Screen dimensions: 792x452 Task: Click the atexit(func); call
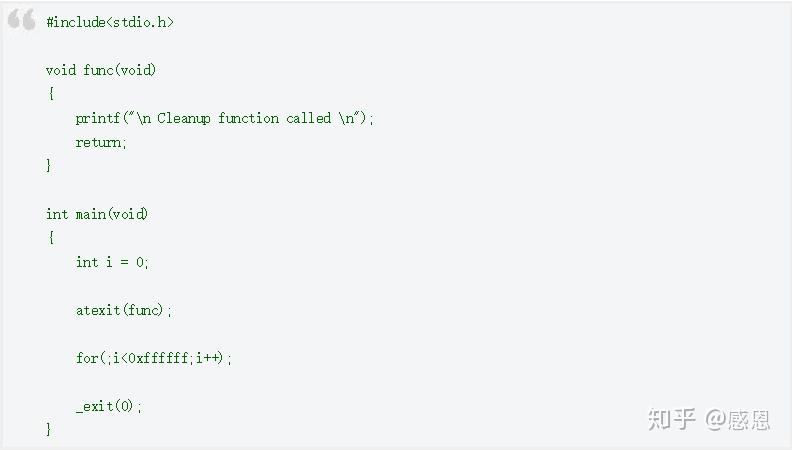coord(124,310)
